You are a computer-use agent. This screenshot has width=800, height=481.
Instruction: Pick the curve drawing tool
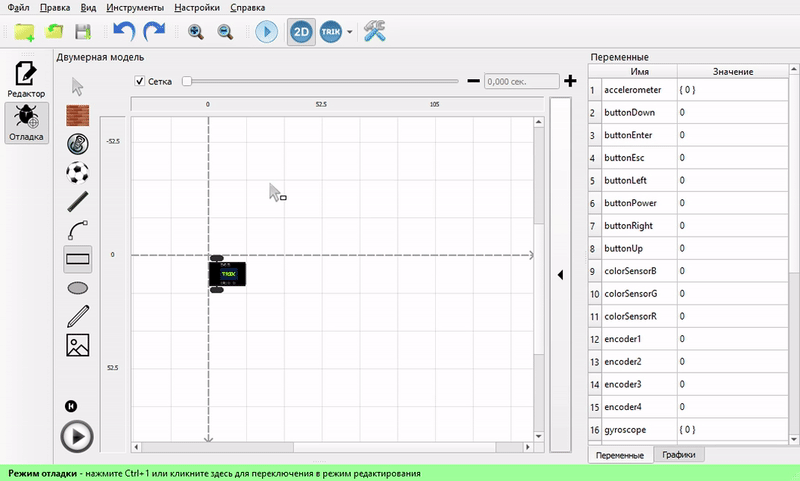tap(78, 230)
